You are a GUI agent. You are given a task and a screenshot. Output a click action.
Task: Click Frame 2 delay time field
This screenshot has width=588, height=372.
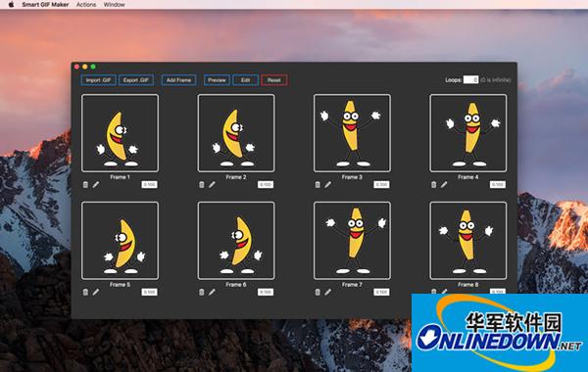pos(266,184)
